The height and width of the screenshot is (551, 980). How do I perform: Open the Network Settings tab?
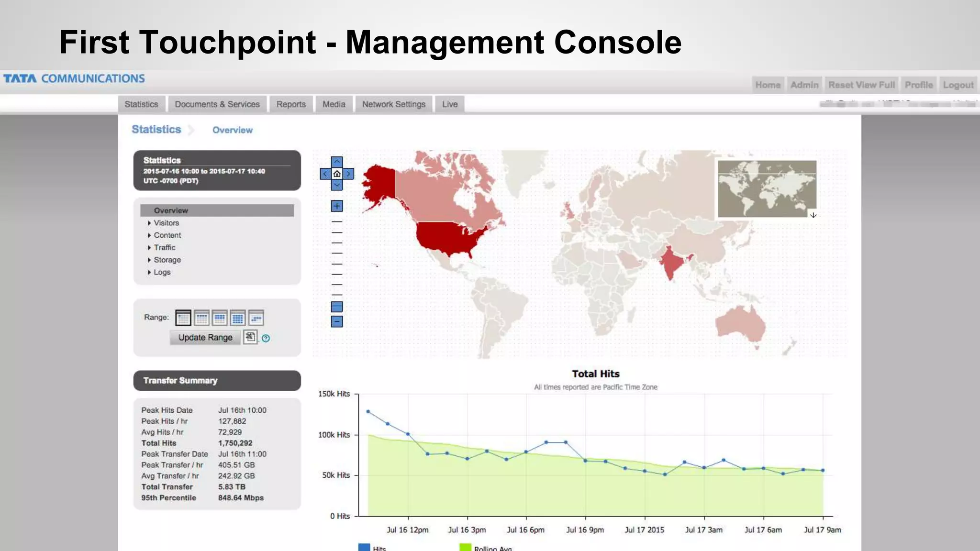(x=394, y=104)
